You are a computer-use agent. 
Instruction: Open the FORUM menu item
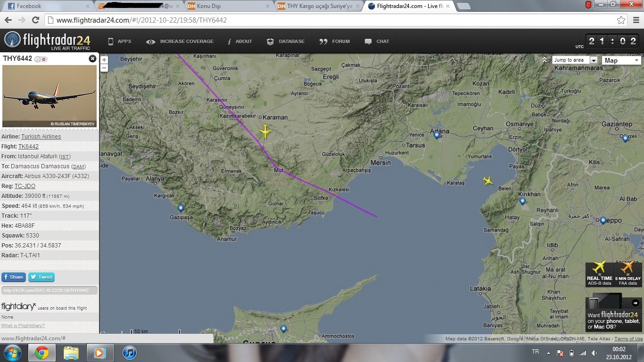pyautogui.click(x=334, y=41)
